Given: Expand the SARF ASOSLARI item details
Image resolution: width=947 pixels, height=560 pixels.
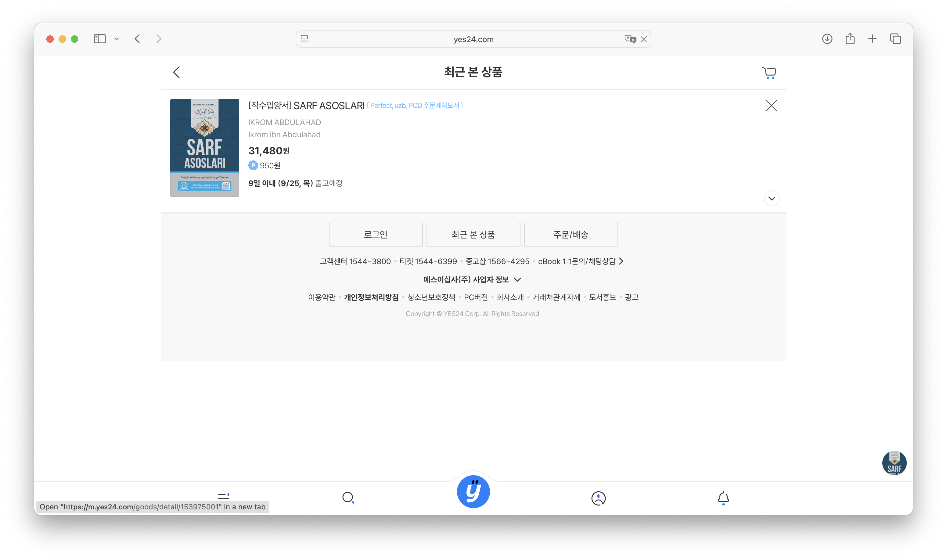Looking at the screenshot, I should 772,199.
